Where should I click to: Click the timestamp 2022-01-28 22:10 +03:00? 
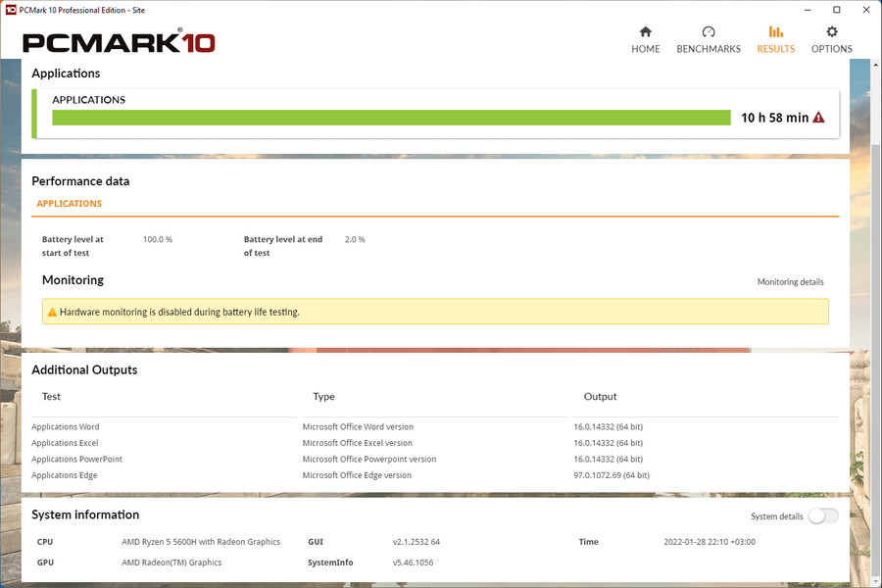(710, 542)
